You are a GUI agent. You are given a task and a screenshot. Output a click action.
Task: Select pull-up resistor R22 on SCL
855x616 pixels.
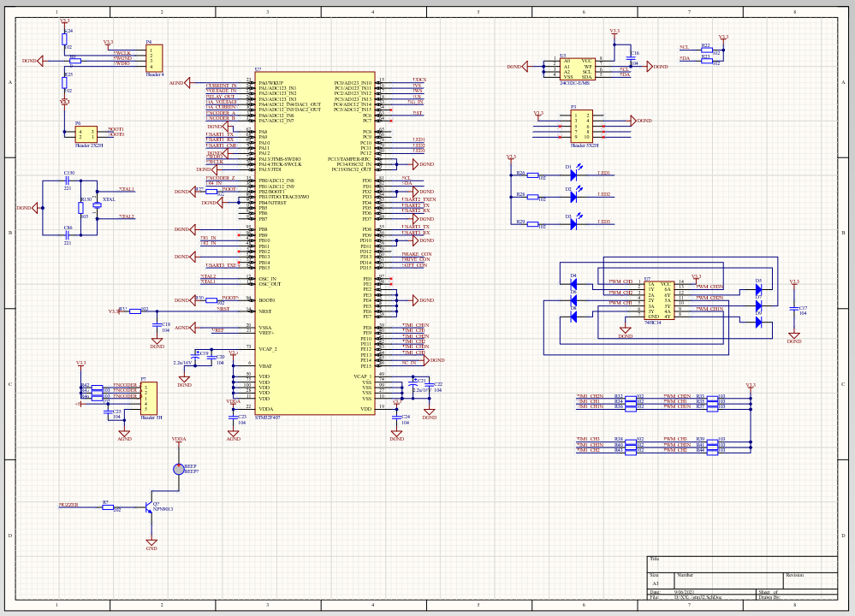[707, 50]
